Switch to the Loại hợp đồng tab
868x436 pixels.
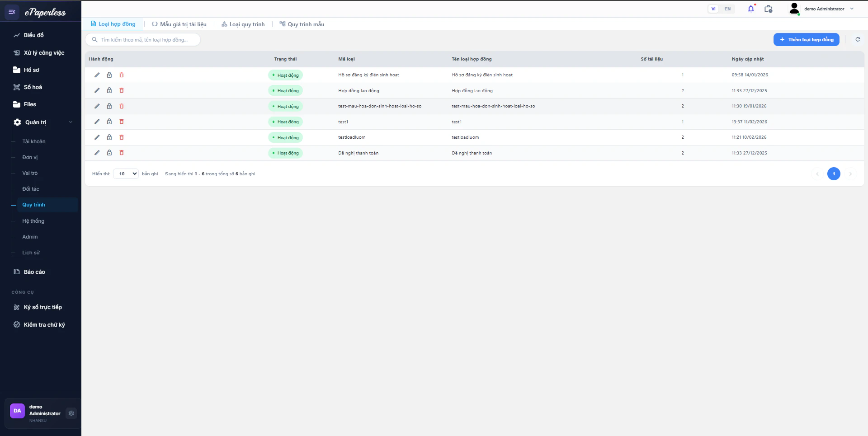pyautogui.click(x=113, y=24)
